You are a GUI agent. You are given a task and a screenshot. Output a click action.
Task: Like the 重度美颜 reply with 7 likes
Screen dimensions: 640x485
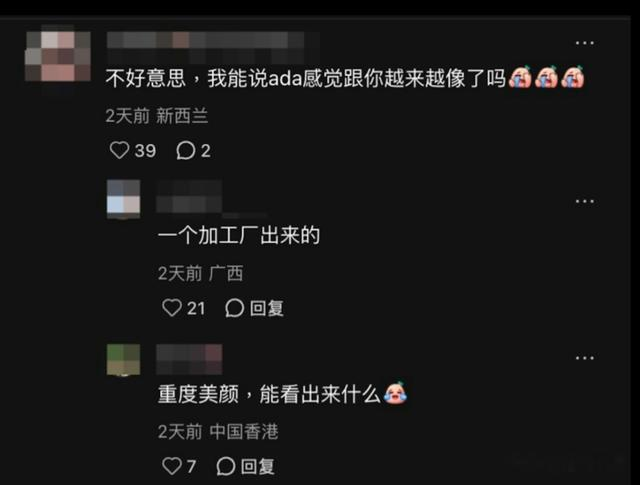172,466
